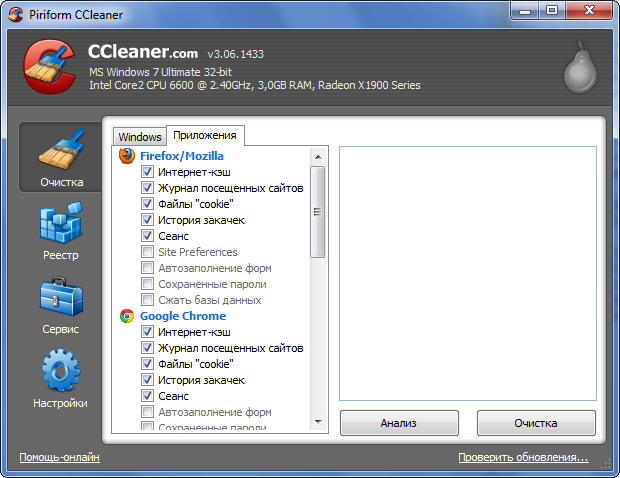Click the version text v3.06.1433
620x478 pixels.
(236, 54)
